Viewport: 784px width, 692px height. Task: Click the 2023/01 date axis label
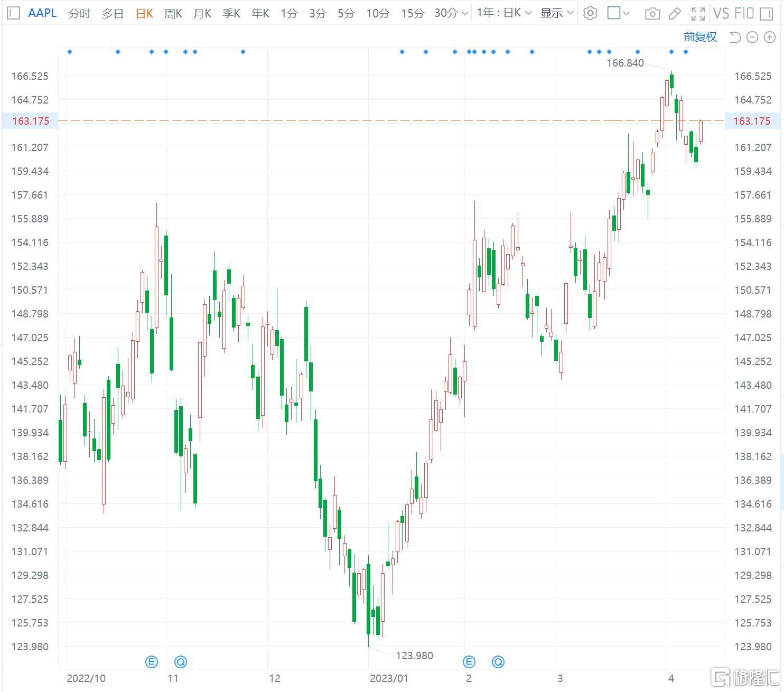(389, 678)
